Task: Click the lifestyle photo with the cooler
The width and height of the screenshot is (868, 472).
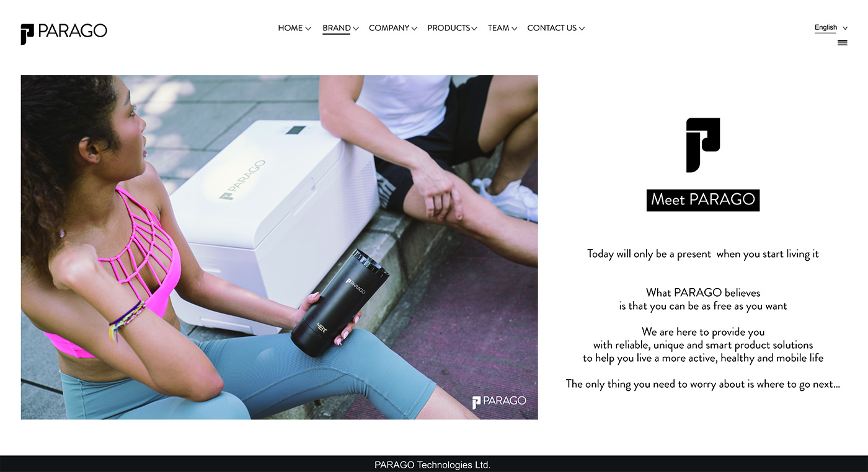Action: point(279,247)
